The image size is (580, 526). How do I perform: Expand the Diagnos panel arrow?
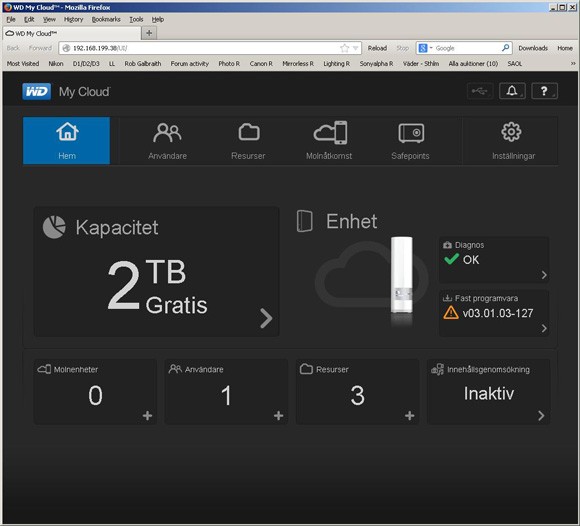[544, 275]
